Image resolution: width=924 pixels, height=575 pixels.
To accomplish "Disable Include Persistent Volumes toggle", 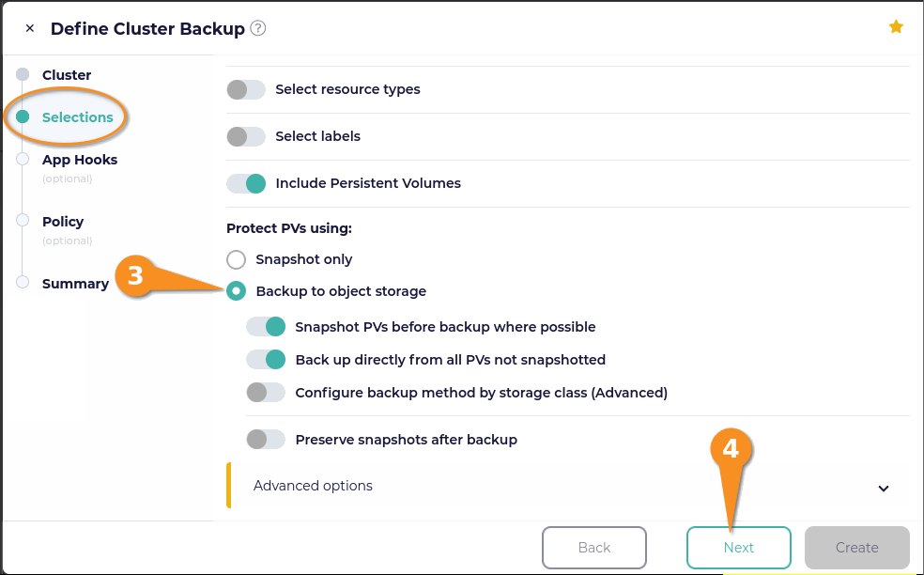I will [x=246, y=183].
